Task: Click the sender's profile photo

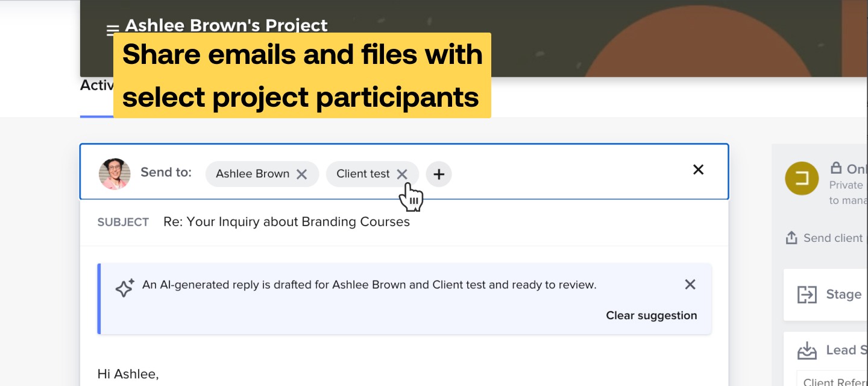Action: coord(115,174)
